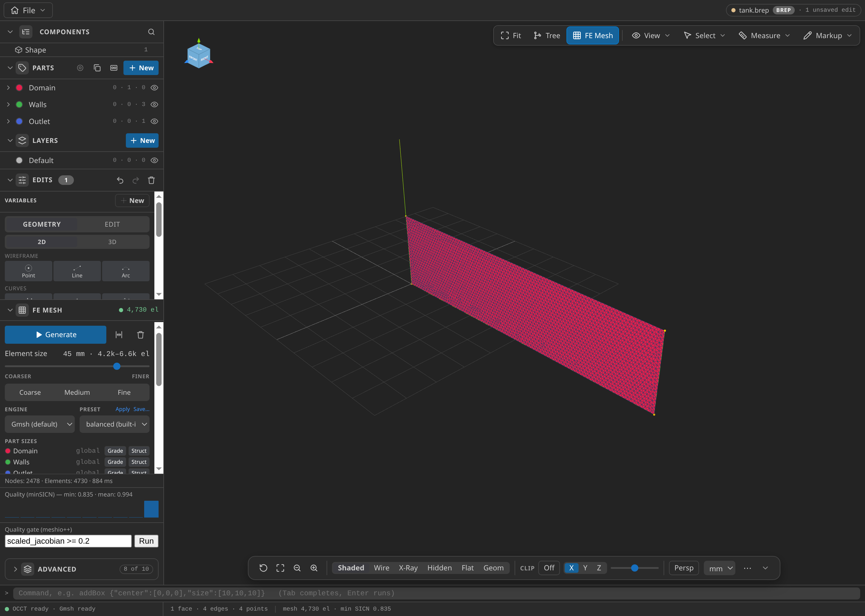Toggle clipping Off button
Screen dimensions: 865x616
click(x=549, y=568)
